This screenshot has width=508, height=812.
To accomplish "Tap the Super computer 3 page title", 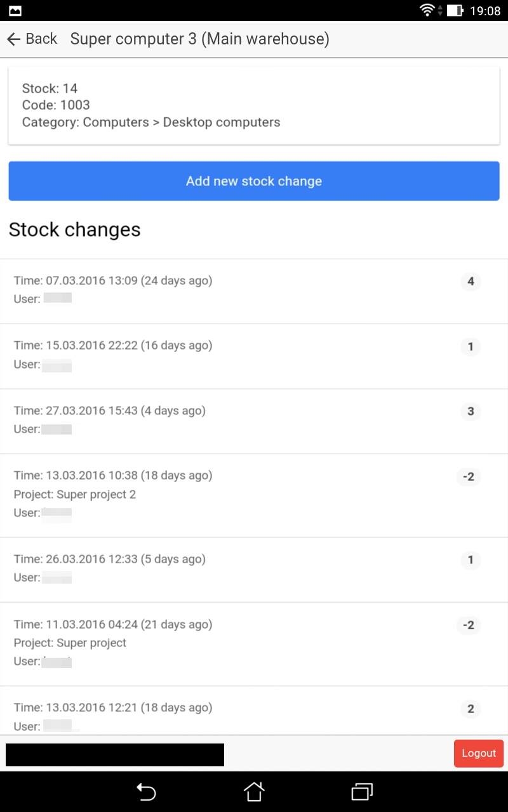I will (x=199, y=39).
